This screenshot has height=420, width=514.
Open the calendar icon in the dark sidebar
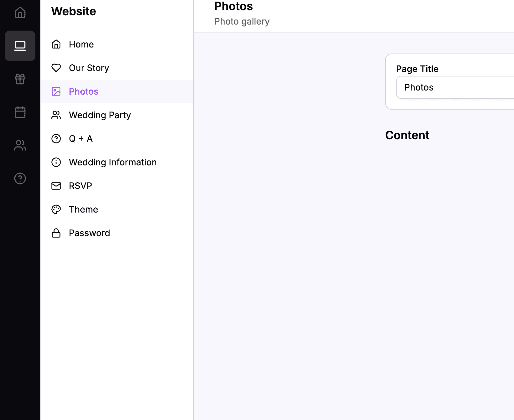click(20, 112)
